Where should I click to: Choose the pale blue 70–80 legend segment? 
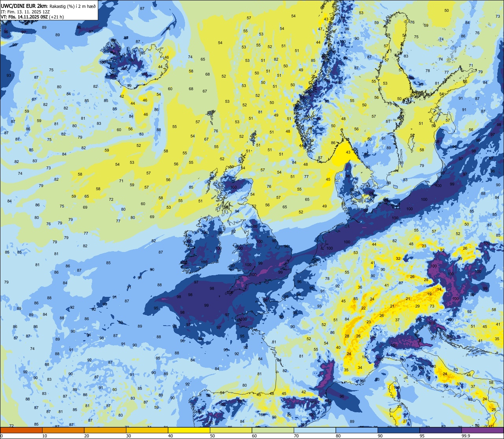pyautogui.click(x=315, y=430)
